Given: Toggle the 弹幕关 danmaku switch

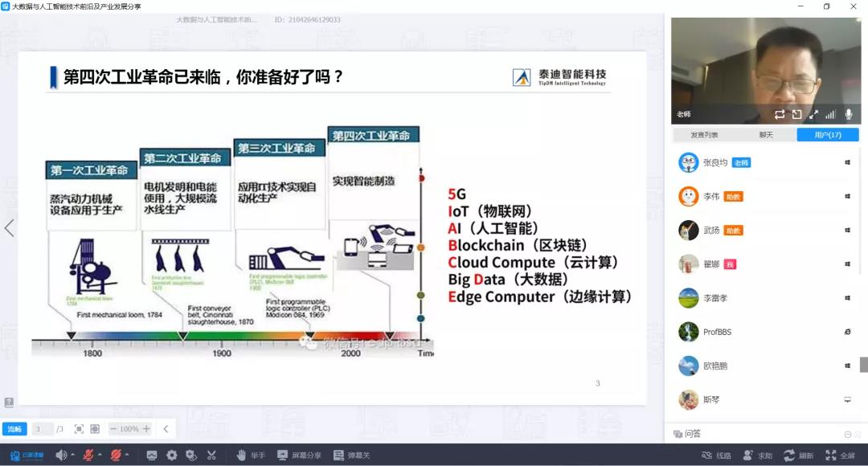Looking at the screenshot, I should pyautogui.click(x=351, y=456).
